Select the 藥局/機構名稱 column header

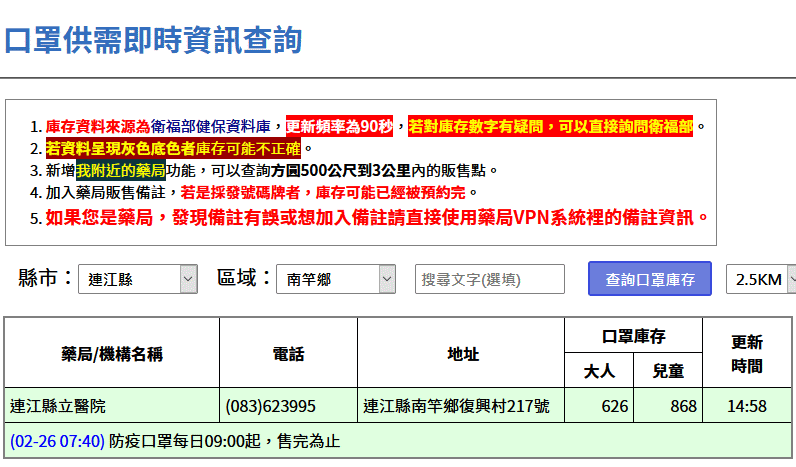[x=112, y=353]
